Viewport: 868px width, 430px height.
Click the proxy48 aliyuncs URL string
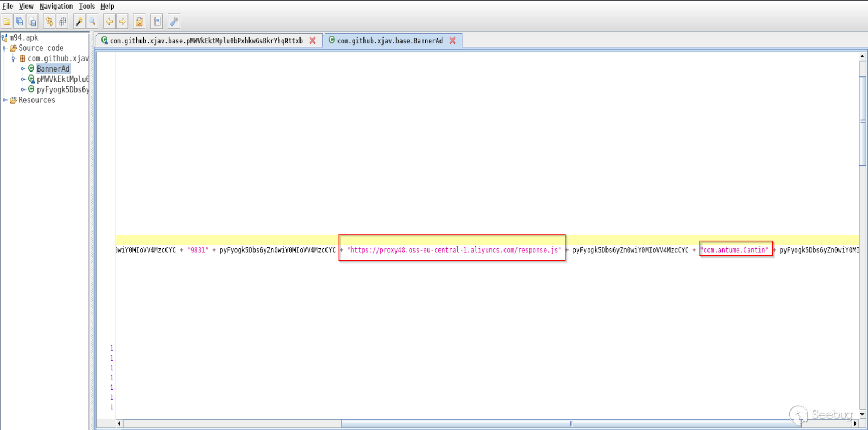454,250
